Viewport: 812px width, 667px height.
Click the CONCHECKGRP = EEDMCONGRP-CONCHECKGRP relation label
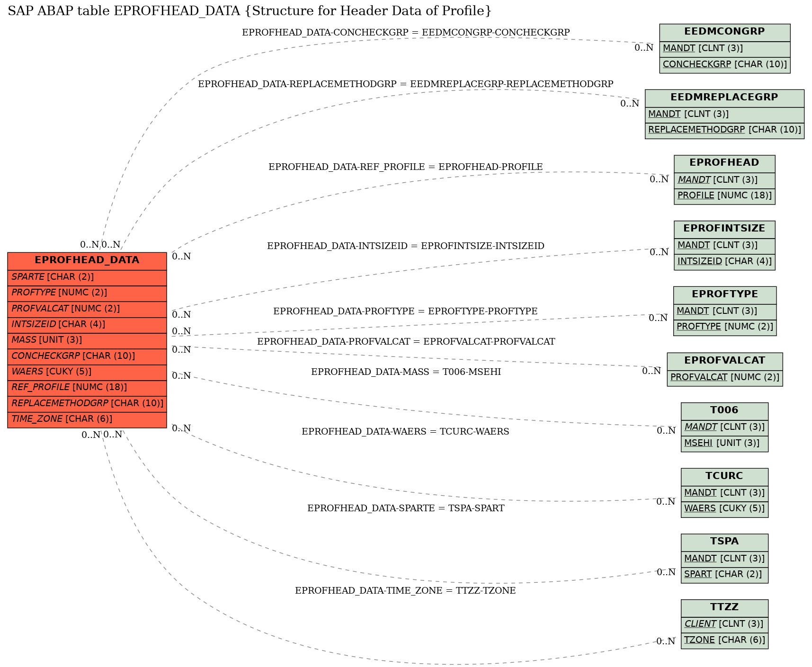tap(406, 33)
